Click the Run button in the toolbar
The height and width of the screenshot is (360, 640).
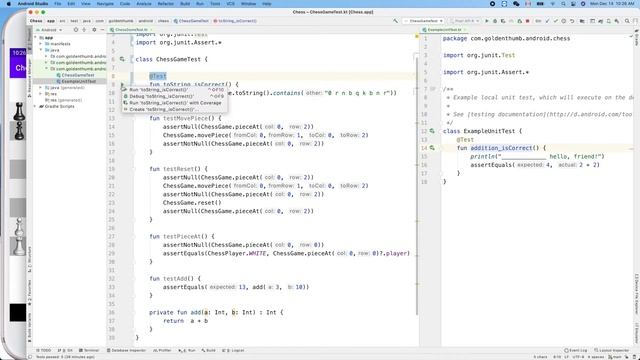pos(487,21)
